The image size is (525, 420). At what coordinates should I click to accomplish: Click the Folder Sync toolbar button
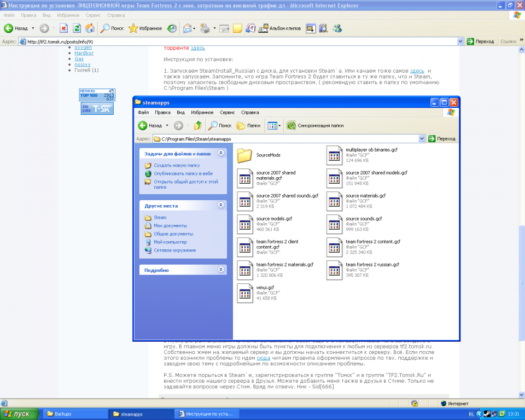(316, 126)
